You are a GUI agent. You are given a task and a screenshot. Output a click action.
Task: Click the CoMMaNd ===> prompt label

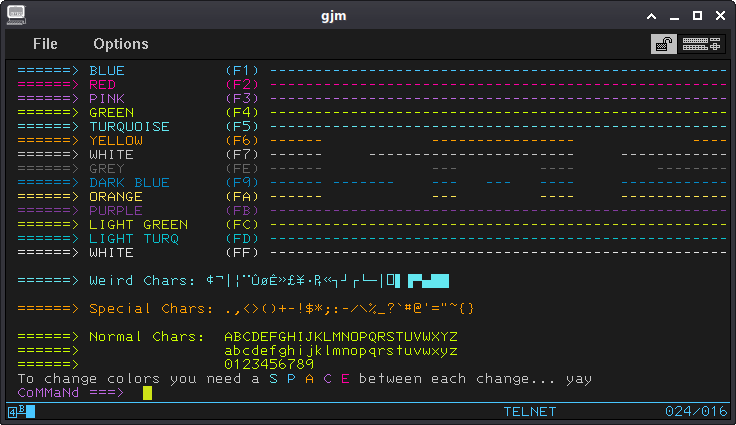pyautogui.click(x=71, y=393)
